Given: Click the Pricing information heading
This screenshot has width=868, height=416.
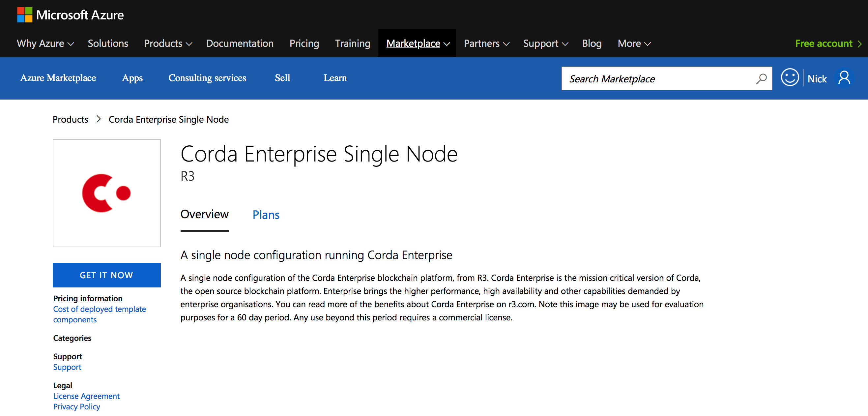Looking at the screenshot, I should coord(88,298).
